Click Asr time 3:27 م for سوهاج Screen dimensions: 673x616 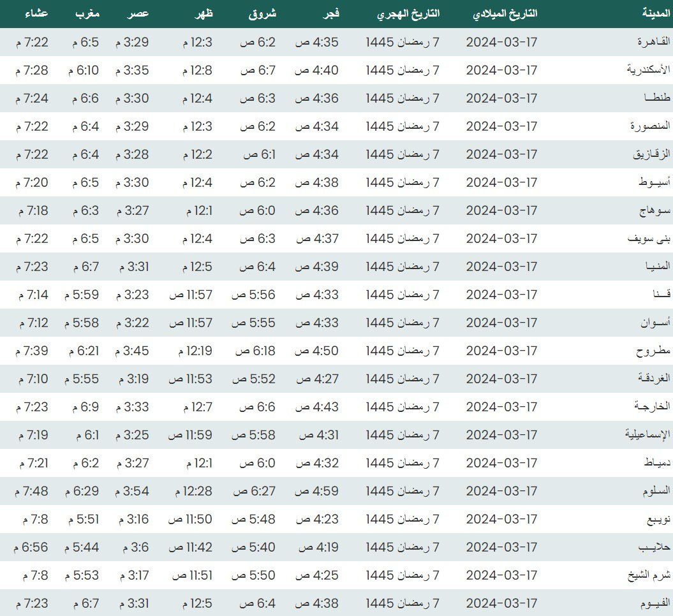coord(133,210)
